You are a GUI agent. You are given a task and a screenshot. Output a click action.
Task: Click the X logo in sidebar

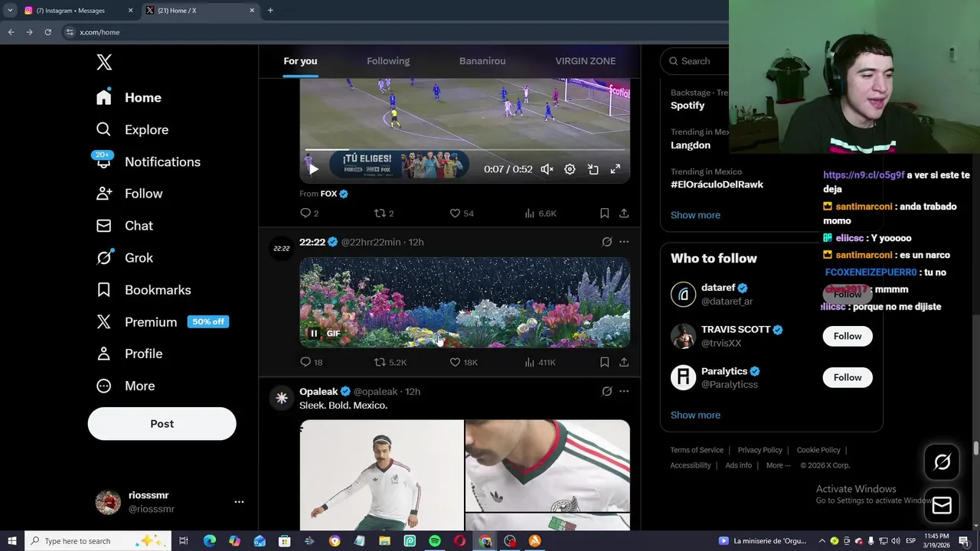(x=104, y=63)
